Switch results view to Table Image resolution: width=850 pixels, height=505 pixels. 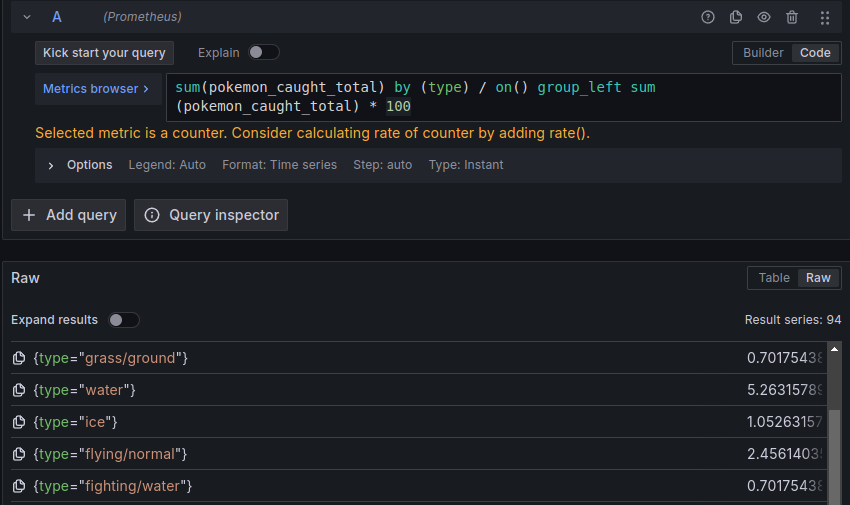click(x=773, y=278)
